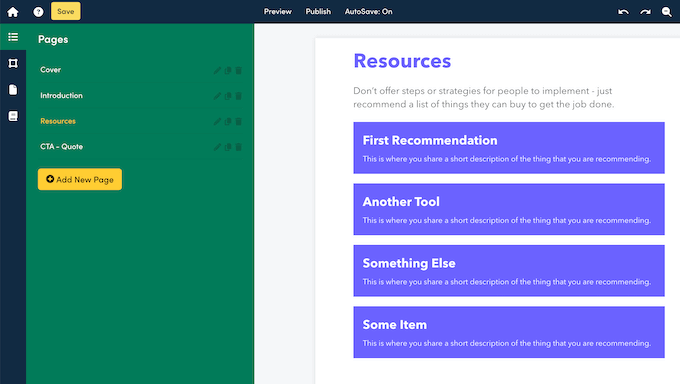Delete the Resources page

239,121
